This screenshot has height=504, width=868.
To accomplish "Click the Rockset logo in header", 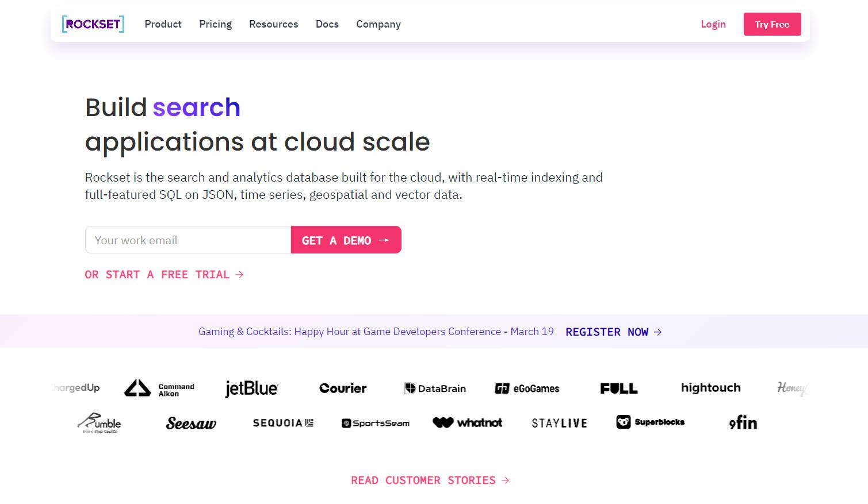I will [x=93, y=24].
